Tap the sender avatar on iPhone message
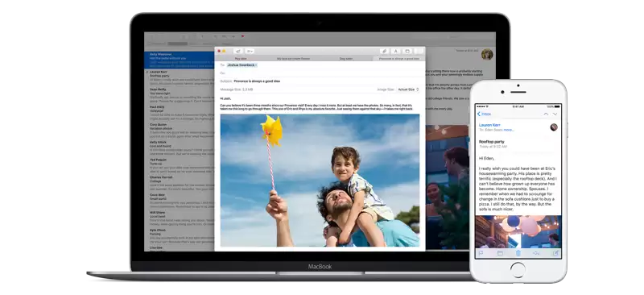This screenshot has height=295, width=644. pyautogui.click(x=554, y=127)
